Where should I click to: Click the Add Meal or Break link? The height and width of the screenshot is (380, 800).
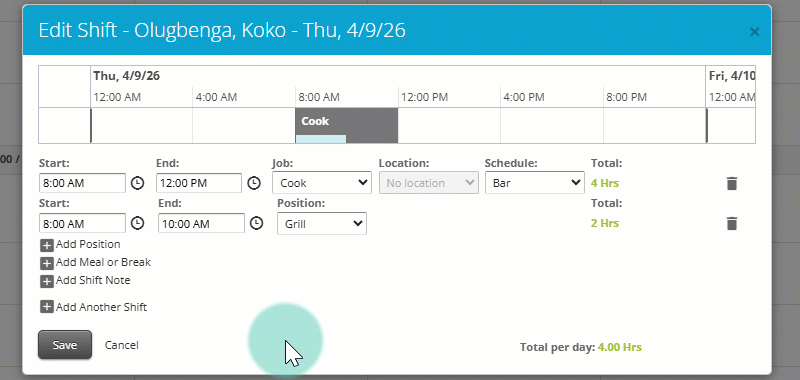[104, 262]
